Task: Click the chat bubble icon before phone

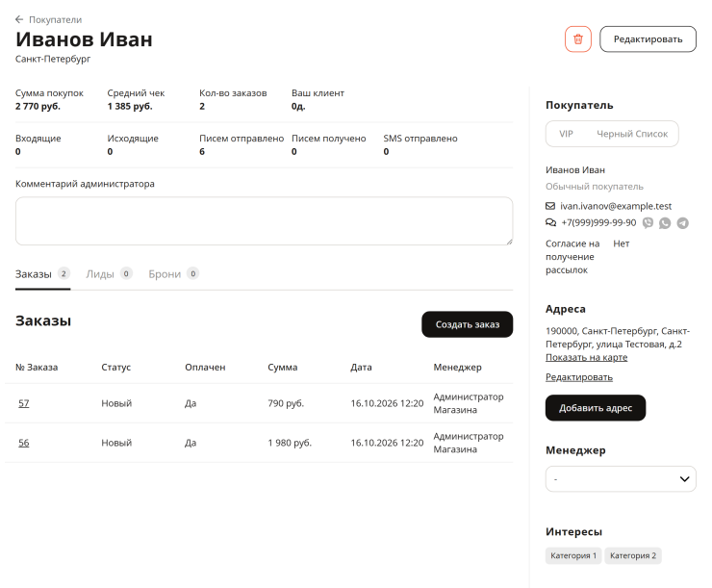Action: (x=550, y=222)
